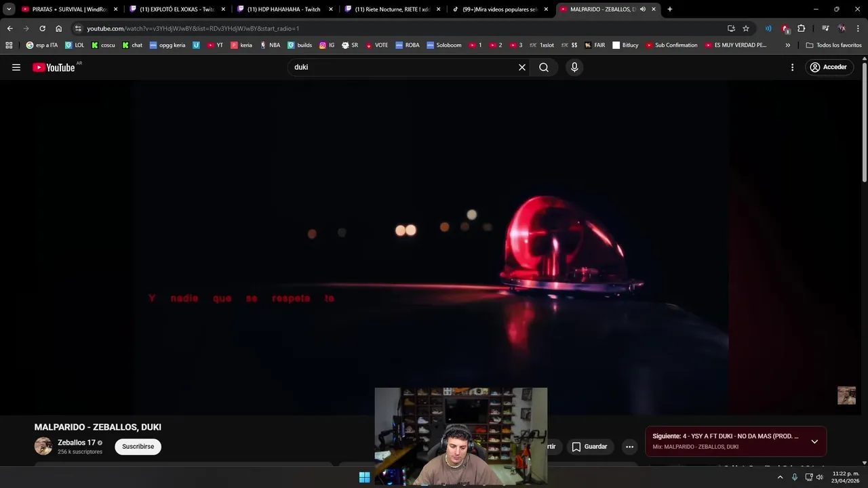Click the YouTube search magnifier button
Image resolution: width=868 pixels, height=488 pixels.
(x=544, y=67)
